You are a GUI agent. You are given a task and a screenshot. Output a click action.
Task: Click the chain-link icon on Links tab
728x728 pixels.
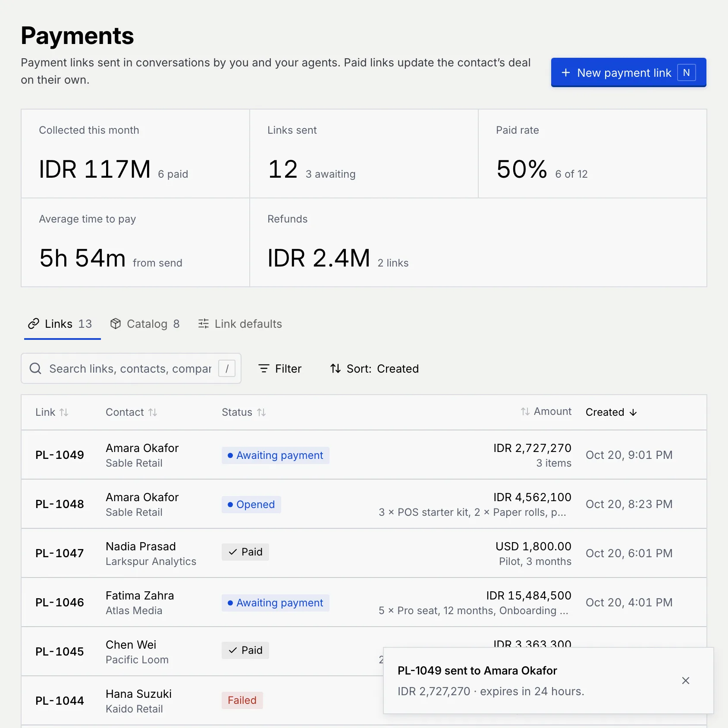pos(34,324)
